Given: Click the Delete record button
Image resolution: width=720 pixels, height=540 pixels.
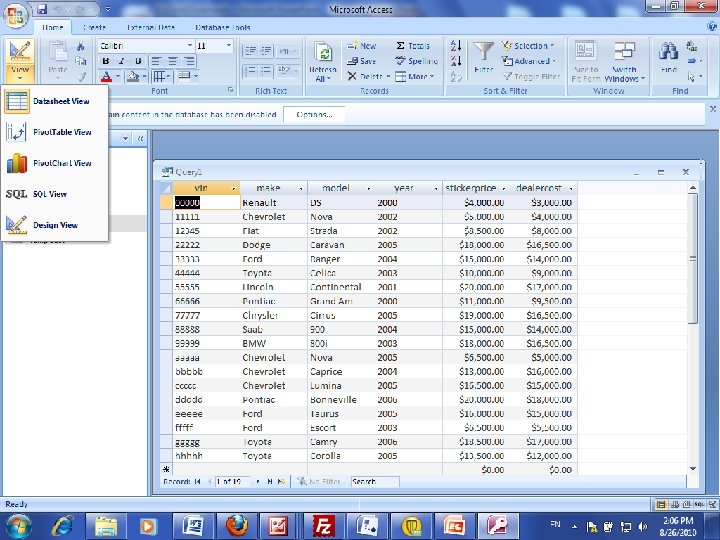Looking at the screenshot, I should point(366,76).
